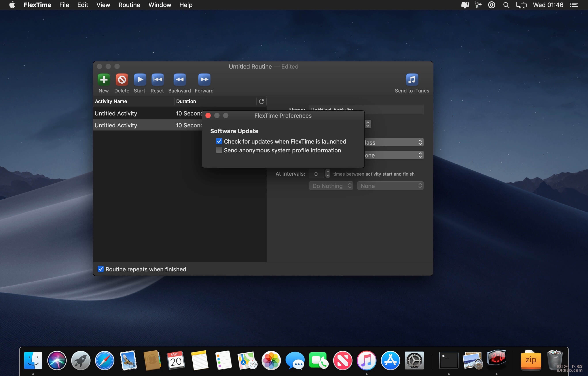Click the Forward toolbar icon
Screen dimensions: 588x376
[204, 79]
